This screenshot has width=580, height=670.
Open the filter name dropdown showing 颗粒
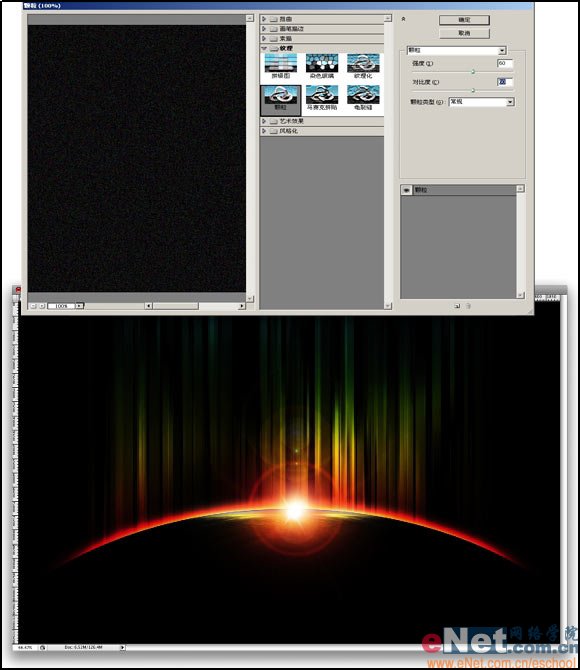[456, 50]
